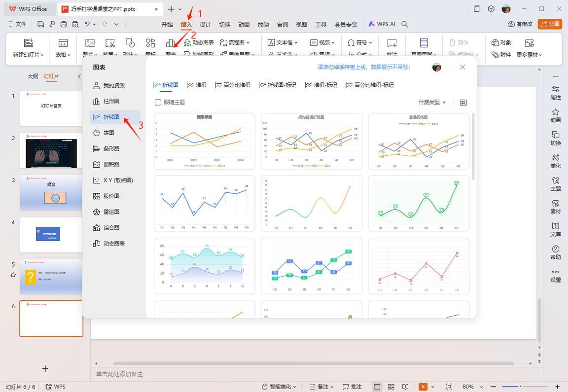Click the print icon in quick toolbar
Image resolution: width=568 pixels, height=392 pixels.
point(64,24)
